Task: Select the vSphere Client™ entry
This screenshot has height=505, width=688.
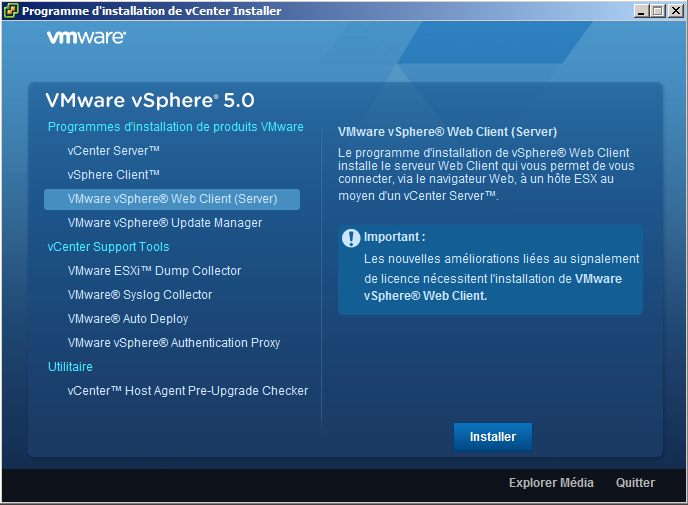Action: [x=113, y=175]
